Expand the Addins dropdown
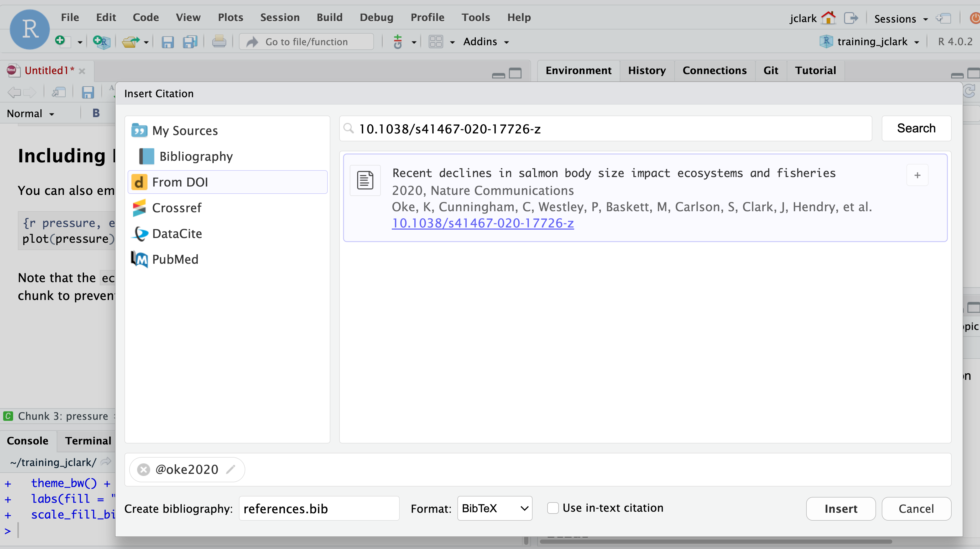 click(486, 42)
